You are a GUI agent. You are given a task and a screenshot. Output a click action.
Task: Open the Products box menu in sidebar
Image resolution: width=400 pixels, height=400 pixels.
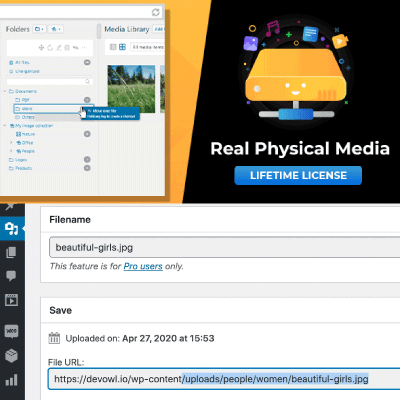point(11,356)
